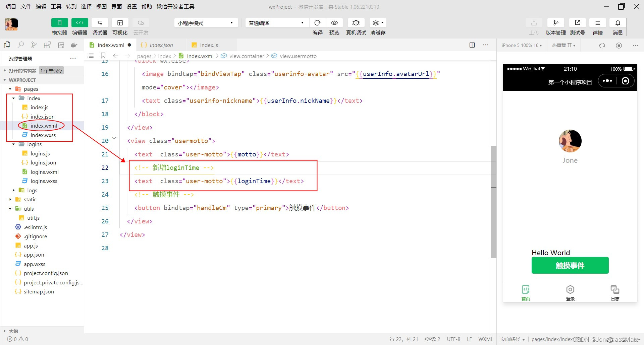Open sitemap.json file
Image resolution: width=644 pixels, height=345 pixels.
tap(39, 291)
